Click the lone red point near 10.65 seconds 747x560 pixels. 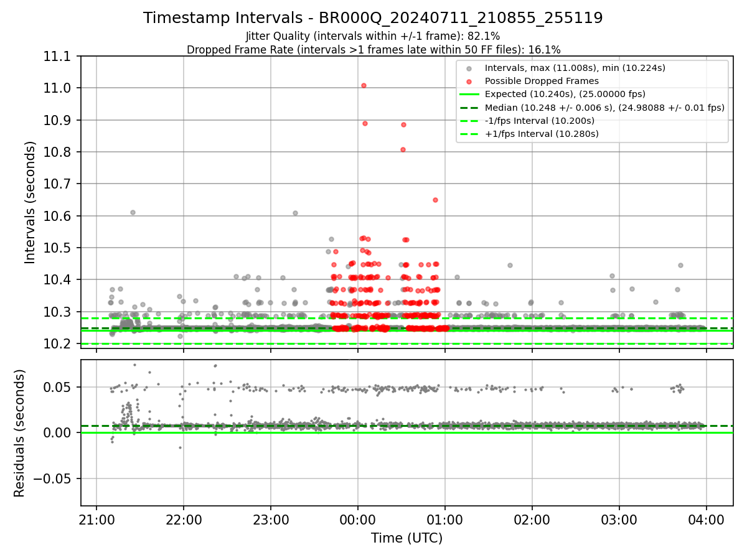(435, 200)
